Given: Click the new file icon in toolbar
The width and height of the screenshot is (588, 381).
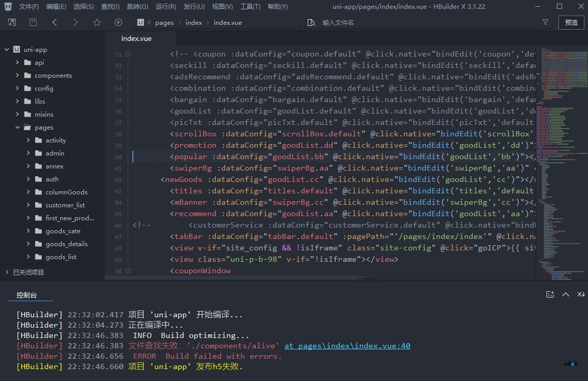Looking at the screenshot, I should click(x=12, y=22).
